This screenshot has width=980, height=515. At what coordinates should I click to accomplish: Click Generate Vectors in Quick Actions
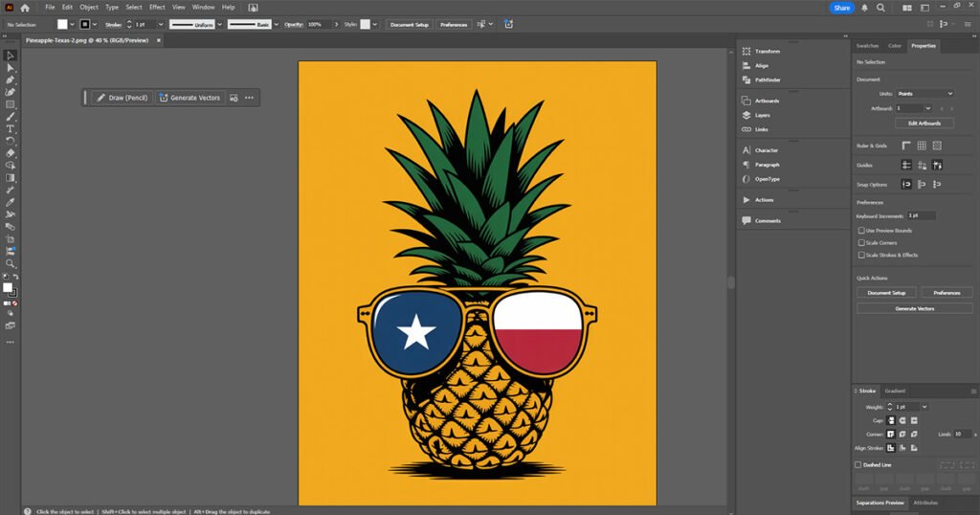point(914,309)
